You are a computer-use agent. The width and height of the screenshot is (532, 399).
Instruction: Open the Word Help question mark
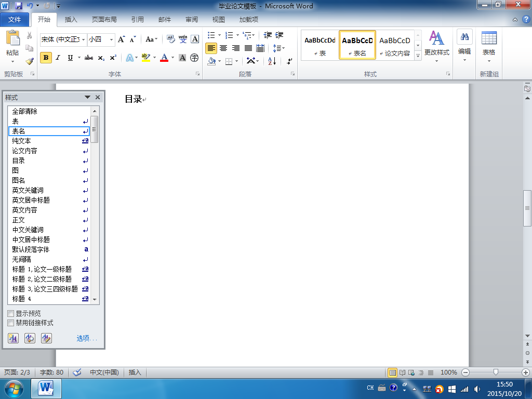526,19
